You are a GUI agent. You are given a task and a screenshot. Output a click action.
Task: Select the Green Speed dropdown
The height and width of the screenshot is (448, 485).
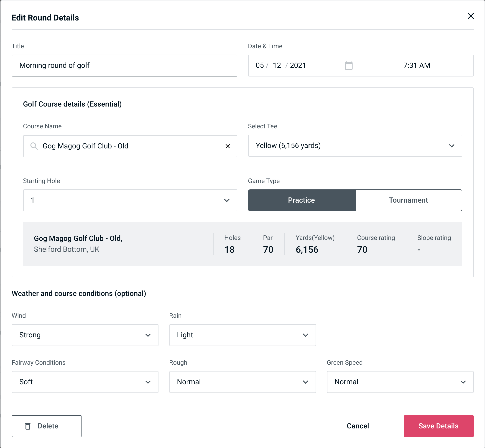(400, 382)
